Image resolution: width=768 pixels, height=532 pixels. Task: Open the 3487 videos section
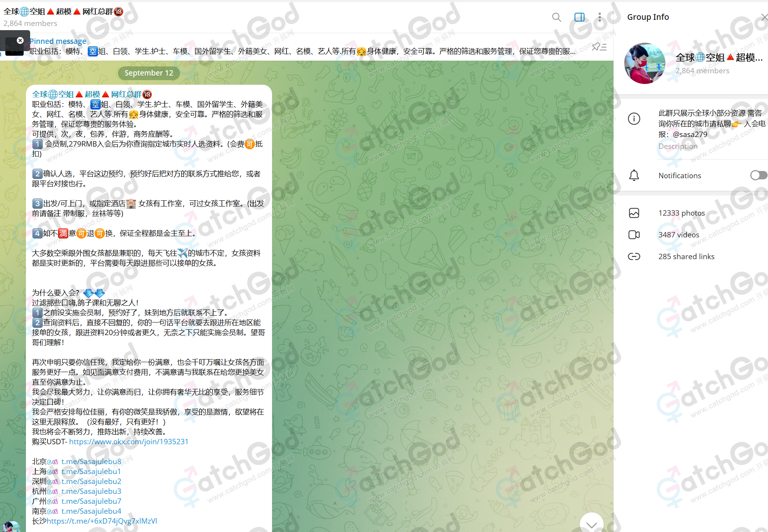[x=678, y=235]
